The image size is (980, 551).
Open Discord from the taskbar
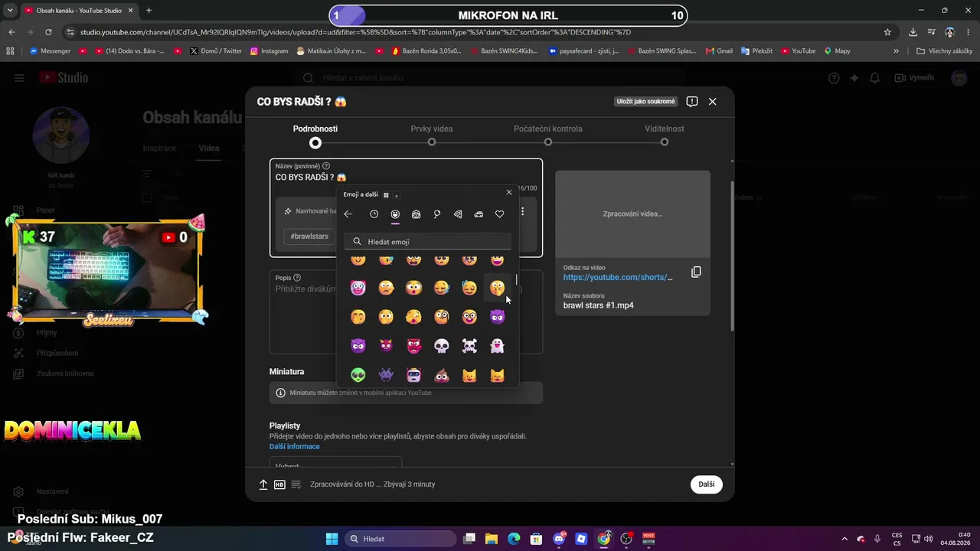coord(559,539)
